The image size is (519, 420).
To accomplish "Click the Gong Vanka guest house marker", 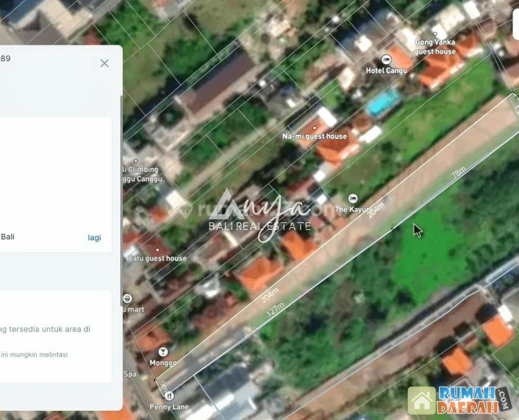I will point(435,33).
